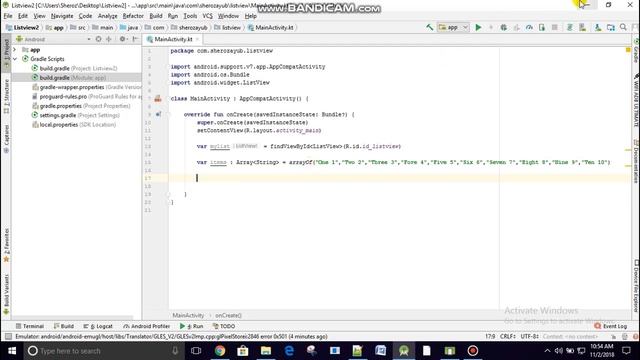Click the Android Studio taskbar icon
The height and width of the screenshot is (360, 640).
[x=404, y=351]
